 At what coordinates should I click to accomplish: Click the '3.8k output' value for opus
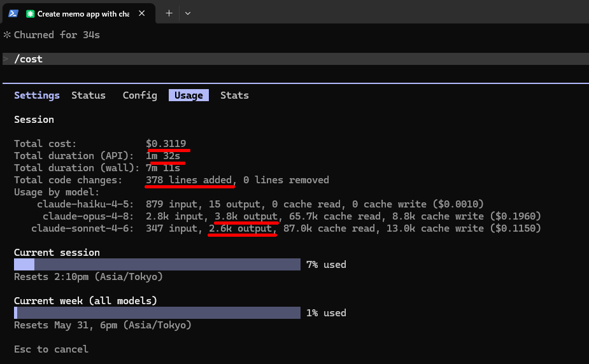click(246, 216)
